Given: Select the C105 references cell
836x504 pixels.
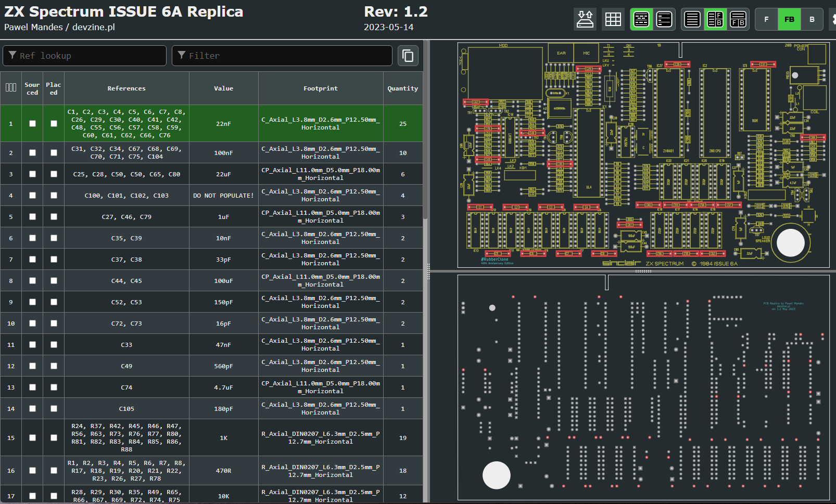Looking at the screenshot, I should [x=126, y=408].
